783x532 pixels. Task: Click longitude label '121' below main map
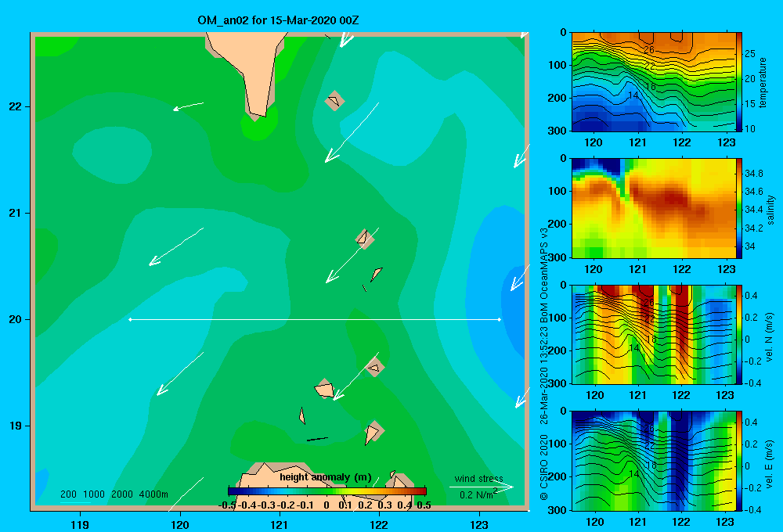[x=280, y=524]
